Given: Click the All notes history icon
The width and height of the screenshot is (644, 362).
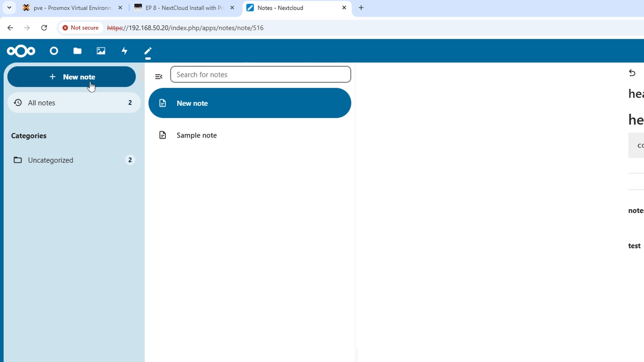Looking at the screenshot, I should (x=18, y=103).
